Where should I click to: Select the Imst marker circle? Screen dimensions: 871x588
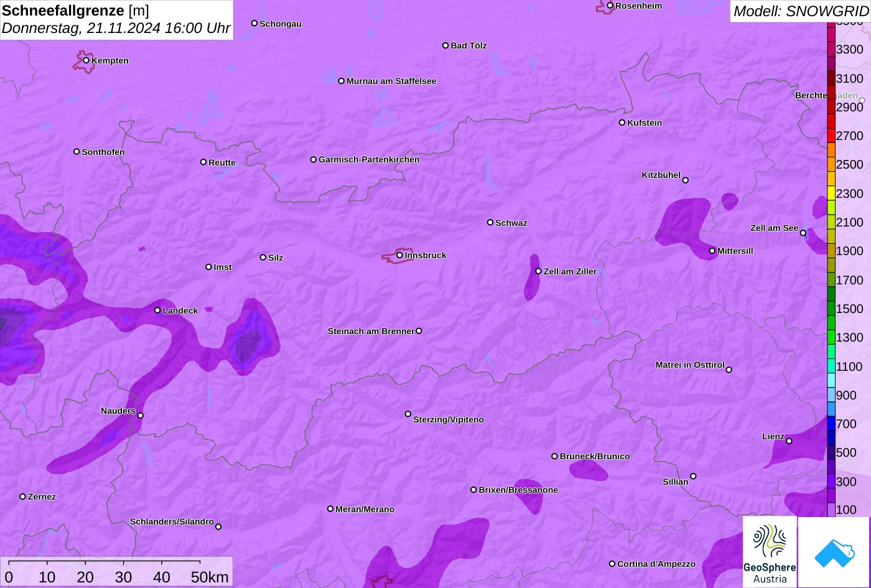(208, 267)
